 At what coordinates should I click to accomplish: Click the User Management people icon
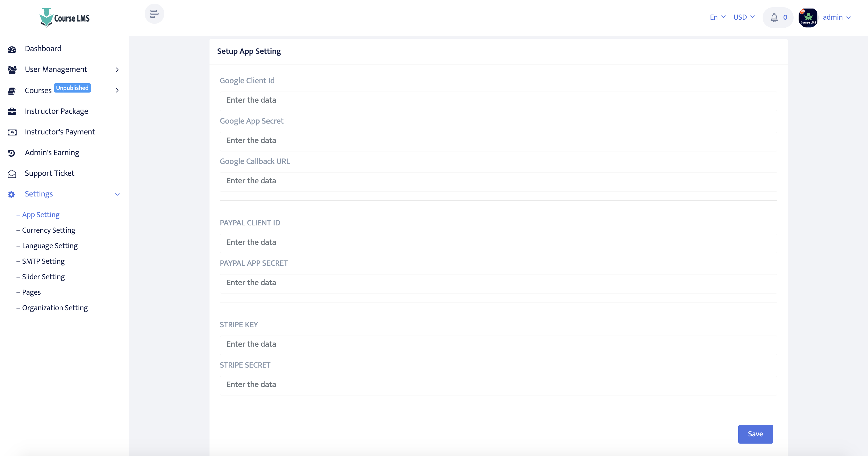[12, 70]
